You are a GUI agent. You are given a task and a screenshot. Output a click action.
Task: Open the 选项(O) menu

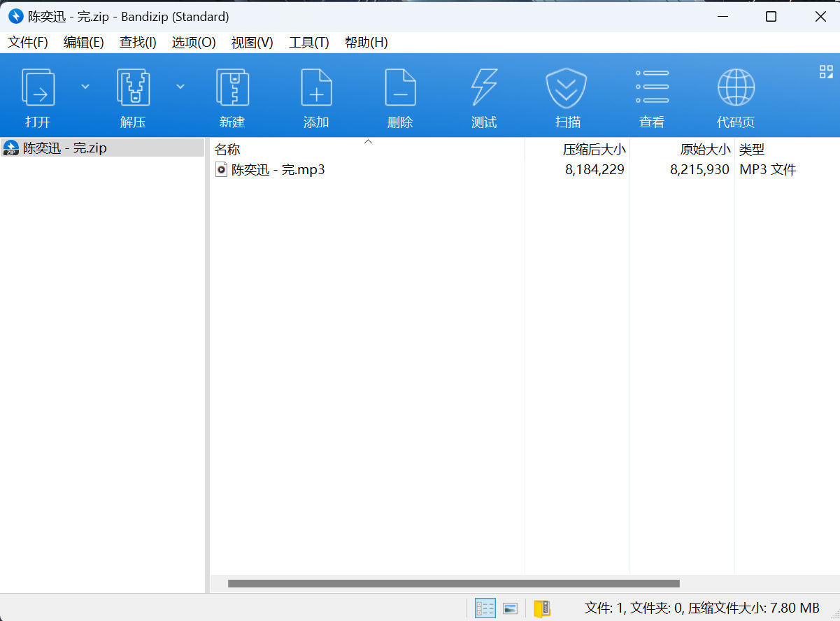coord(194,43)
